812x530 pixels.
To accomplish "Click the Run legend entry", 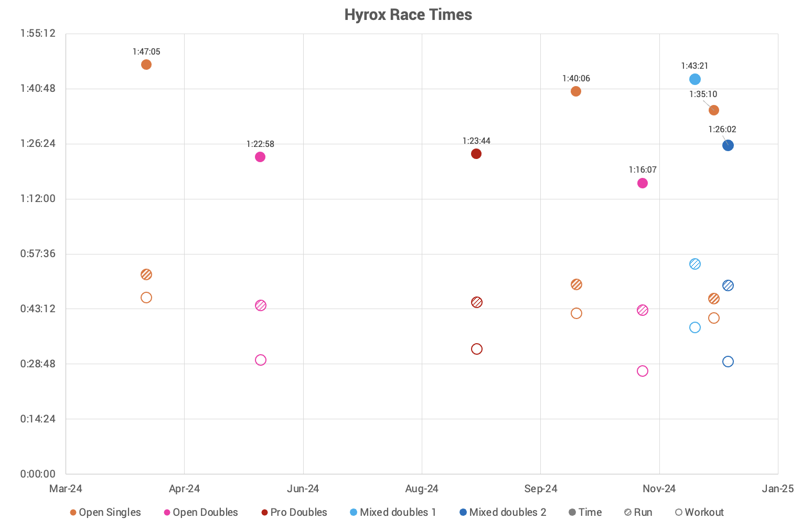I will (638, 512).
